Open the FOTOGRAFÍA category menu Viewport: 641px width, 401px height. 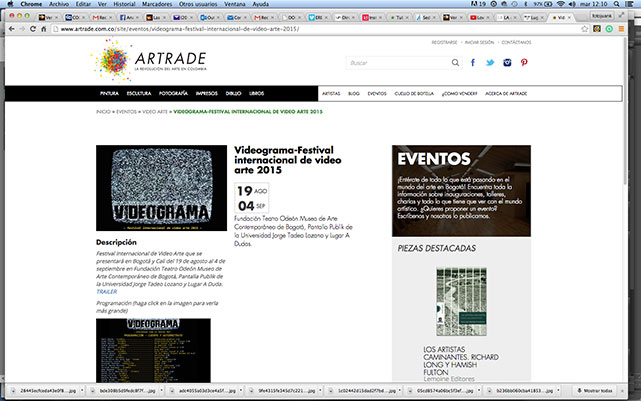point(173,92)
